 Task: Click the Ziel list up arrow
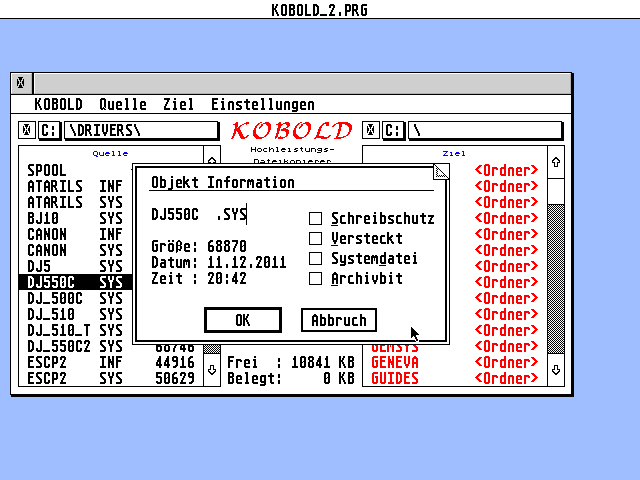click(x=556, y=162)
